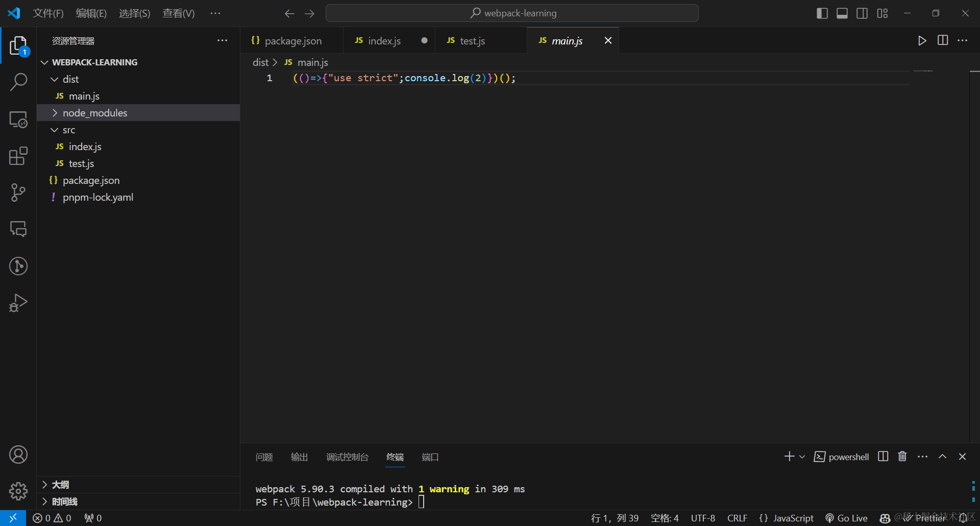Split the terminal panel

883,457
